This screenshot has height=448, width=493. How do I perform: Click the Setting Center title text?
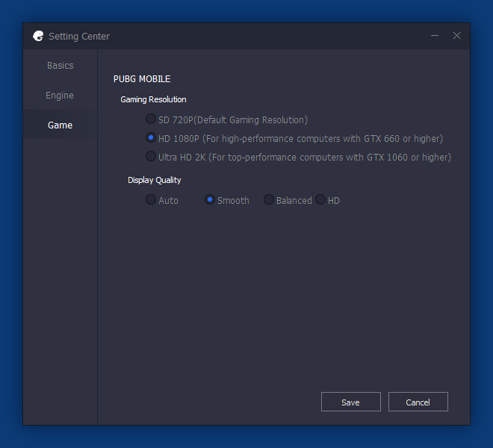point(79,37)
